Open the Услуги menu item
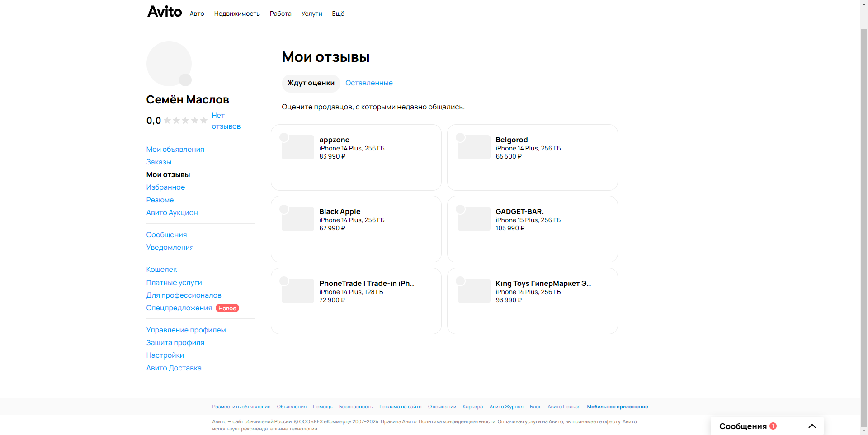Screen dimensions: 868x435 pos(312,14)
